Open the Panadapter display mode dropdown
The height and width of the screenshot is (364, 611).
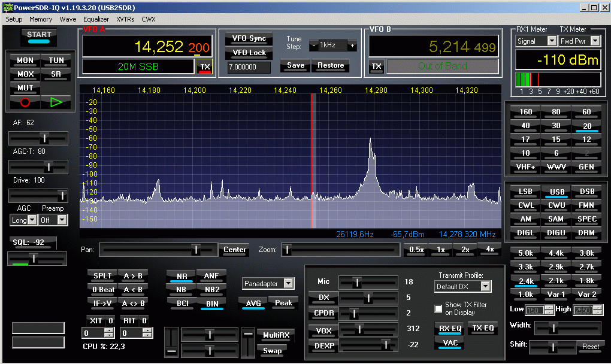[x=288, y=283]
